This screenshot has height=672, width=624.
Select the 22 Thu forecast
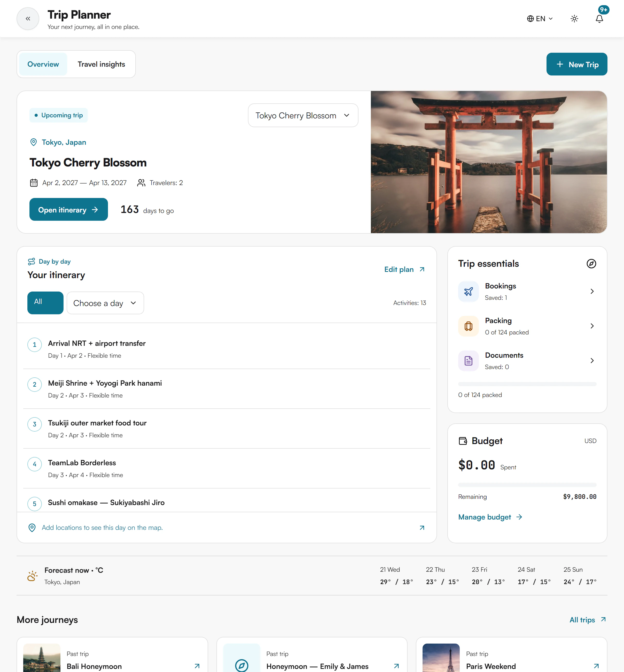tap(442, 576)
